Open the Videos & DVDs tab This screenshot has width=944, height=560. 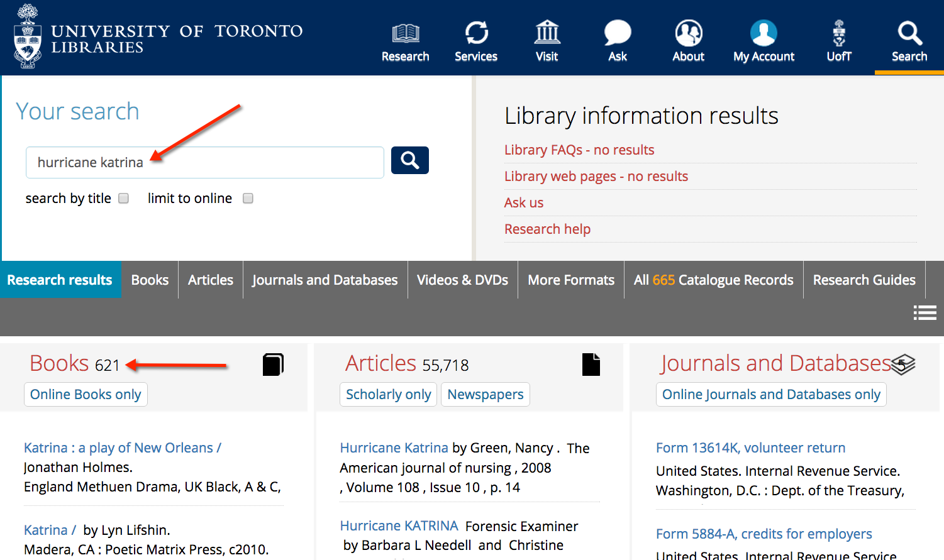463,280
